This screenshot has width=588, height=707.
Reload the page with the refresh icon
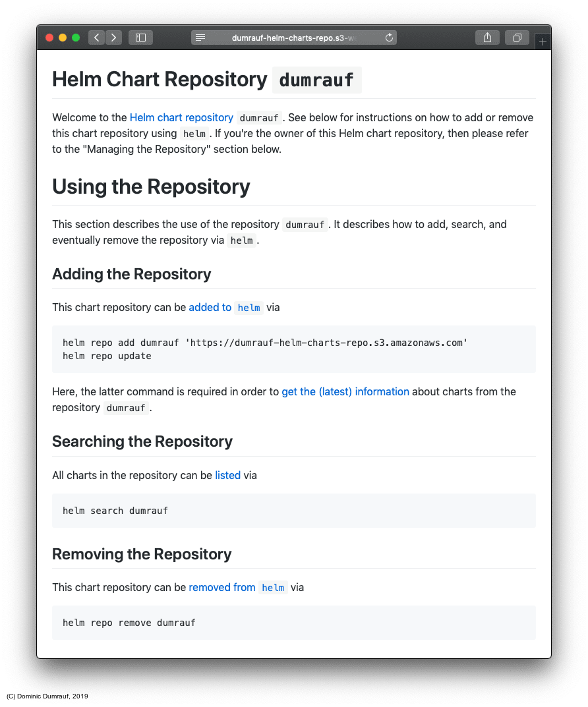[x=388, y=38]
